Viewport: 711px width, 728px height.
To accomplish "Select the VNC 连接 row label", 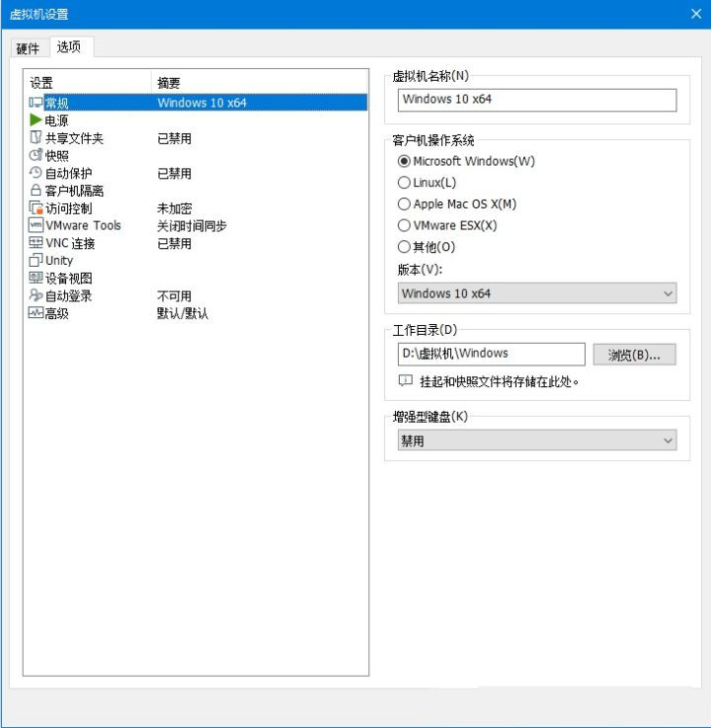I will [70, 243].
